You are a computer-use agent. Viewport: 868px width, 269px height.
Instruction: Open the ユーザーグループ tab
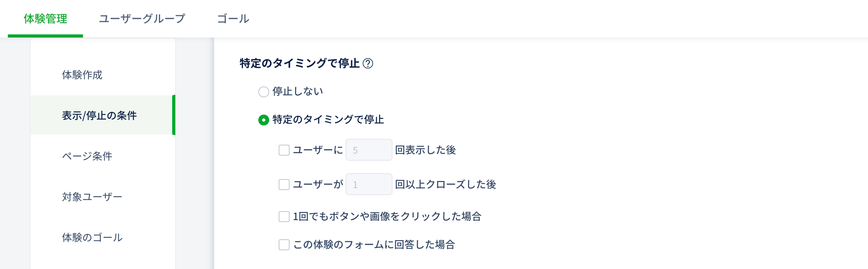(x=142, y=19)
